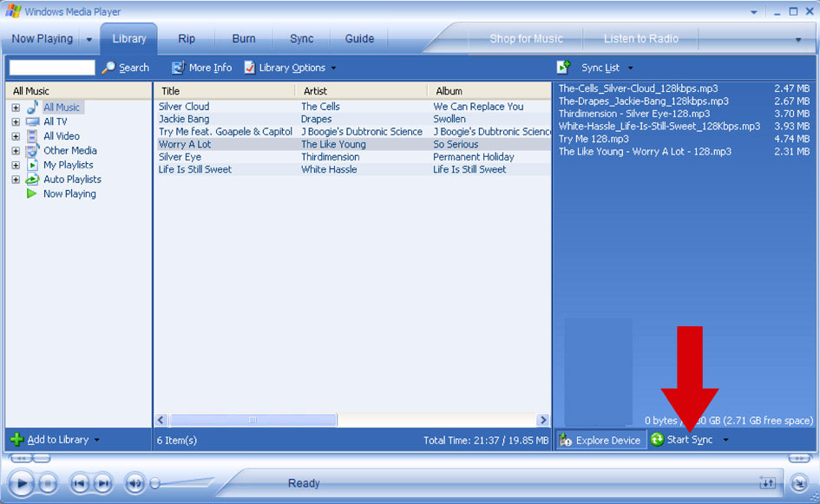The image size is (820, 504).
Task: Open the Start Sync dropdown arrow
Action: pyautogui.click(x=725, y=440)
